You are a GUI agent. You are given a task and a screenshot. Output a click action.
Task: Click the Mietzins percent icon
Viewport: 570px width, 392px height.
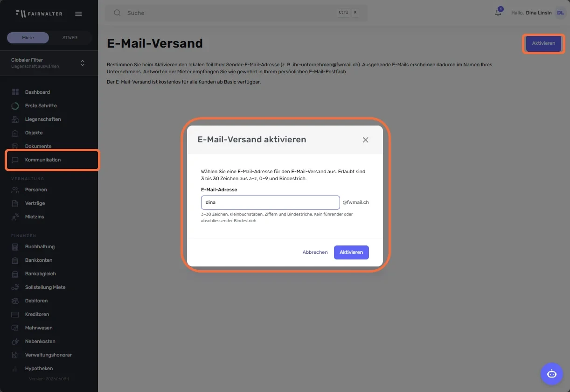tap(15, 217)
